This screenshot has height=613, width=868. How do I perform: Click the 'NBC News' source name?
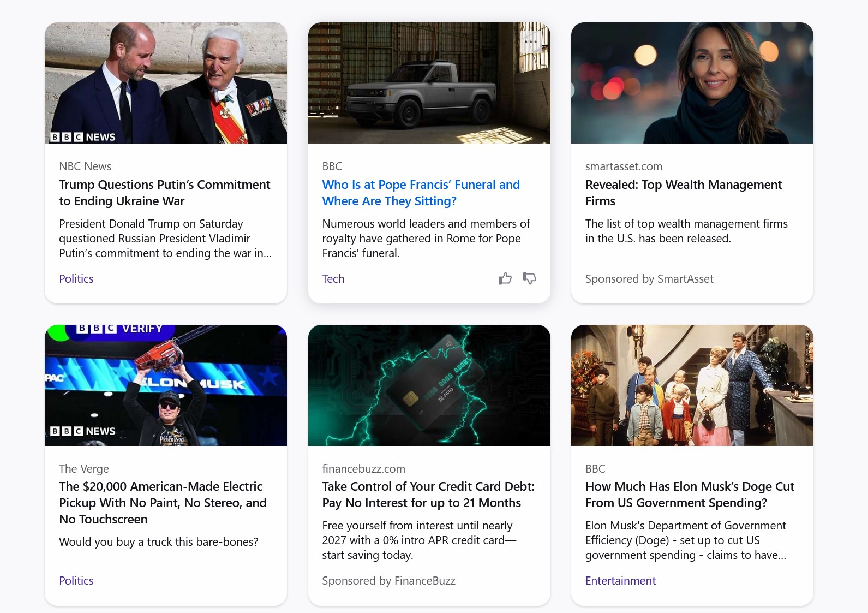[85, 166]
